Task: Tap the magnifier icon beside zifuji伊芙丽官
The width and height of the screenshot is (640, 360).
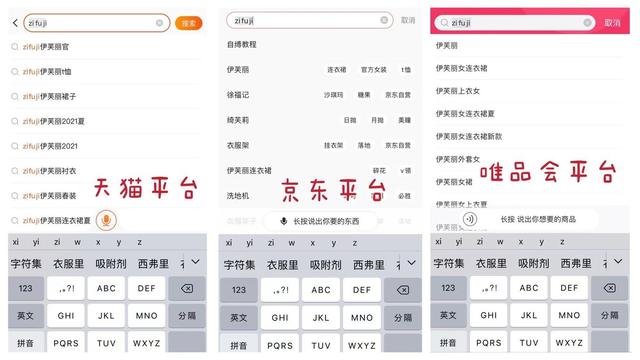Action: coord(15,47)
